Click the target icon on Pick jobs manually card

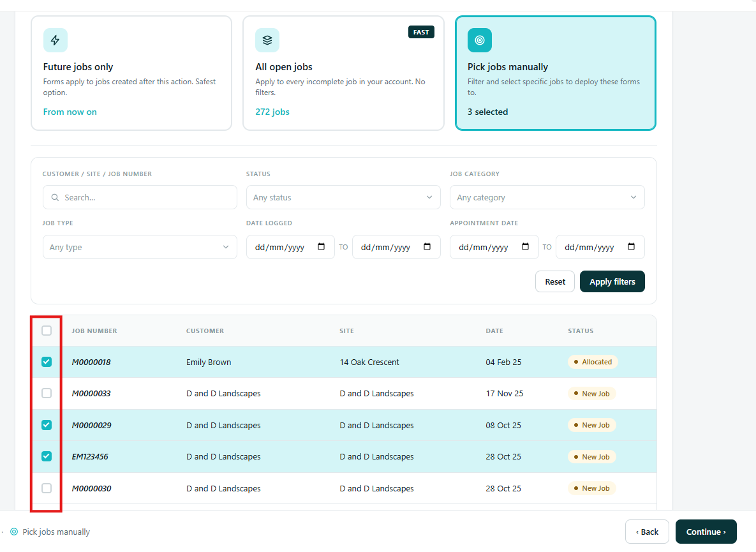point(479,40)
